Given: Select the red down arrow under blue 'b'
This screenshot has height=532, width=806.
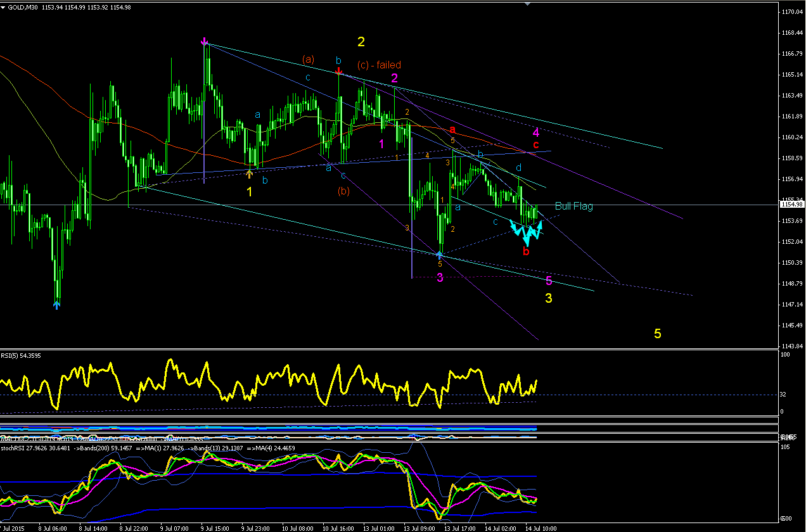Looking at the screenshot, I should pos(339,71).
